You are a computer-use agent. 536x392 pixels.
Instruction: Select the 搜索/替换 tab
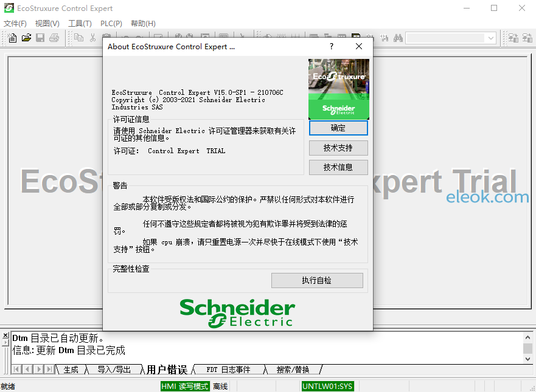pyautogui.click(x=293, y=370)
